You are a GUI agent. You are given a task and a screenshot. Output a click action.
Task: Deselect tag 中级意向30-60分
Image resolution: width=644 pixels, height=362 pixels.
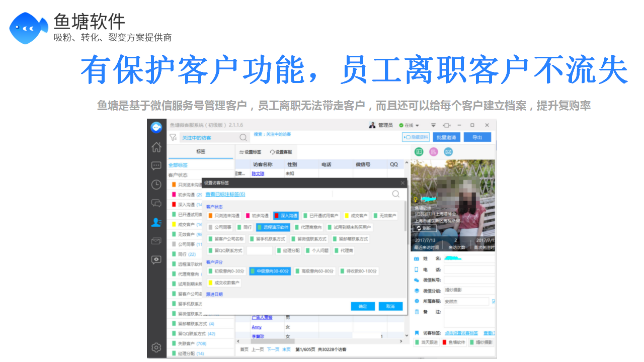pyautogui.click(x=270, y=271)
